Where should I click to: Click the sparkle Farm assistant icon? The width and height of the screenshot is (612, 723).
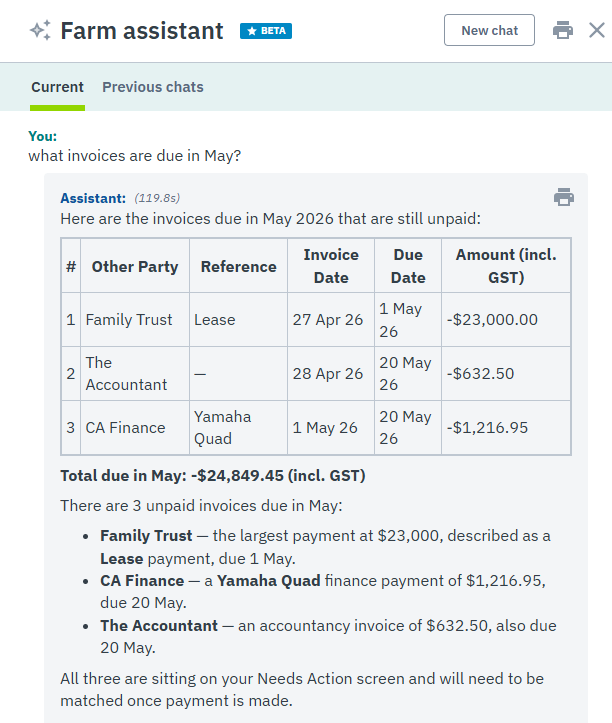pos(40,30)
